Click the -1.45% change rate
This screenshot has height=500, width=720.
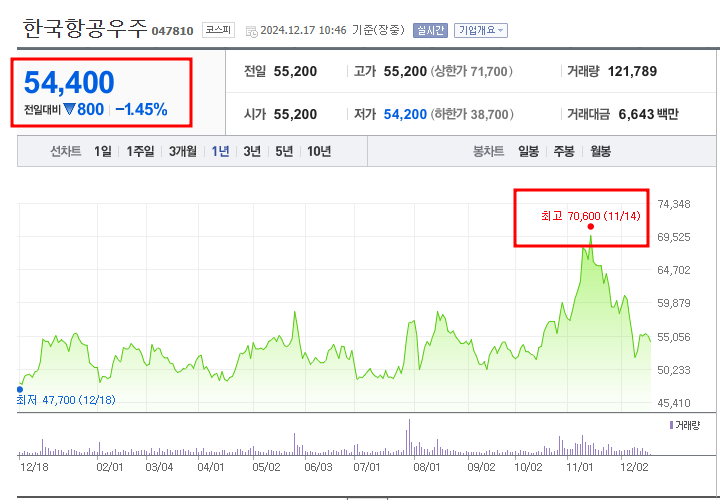[x=141, y=109]
